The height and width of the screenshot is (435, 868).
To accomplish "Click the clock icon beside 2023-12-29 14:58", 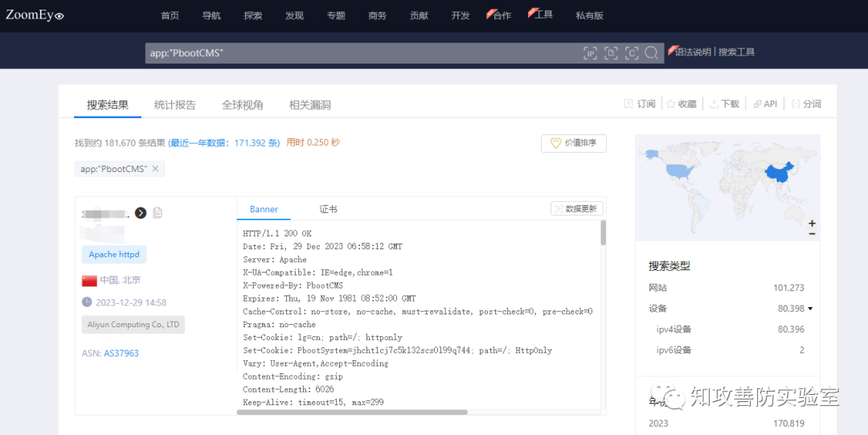I will click(x=87, y=302).
